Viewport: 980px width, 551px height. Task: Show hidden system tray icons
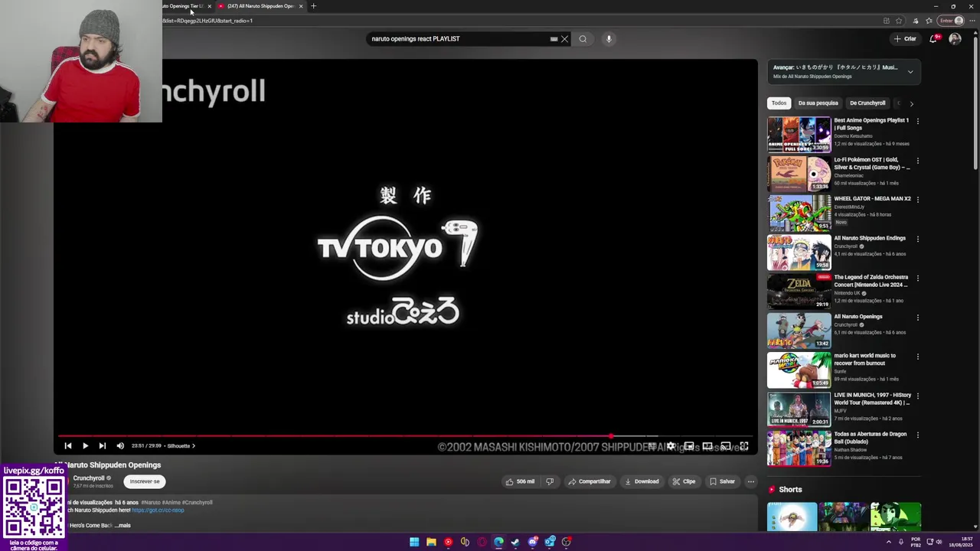click(x=889, y=542)
